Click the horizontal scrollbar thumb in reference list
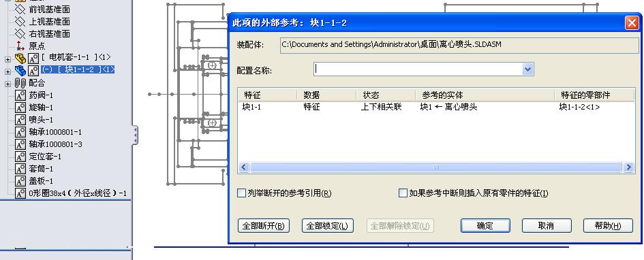644x260 pixels. [436, 167]
